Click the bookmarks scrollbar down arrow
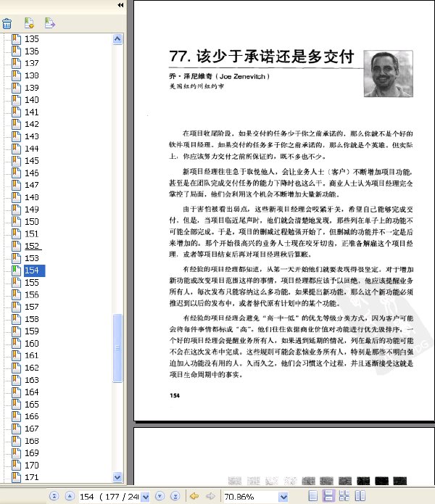435x504 pixels. coord(117,477)
